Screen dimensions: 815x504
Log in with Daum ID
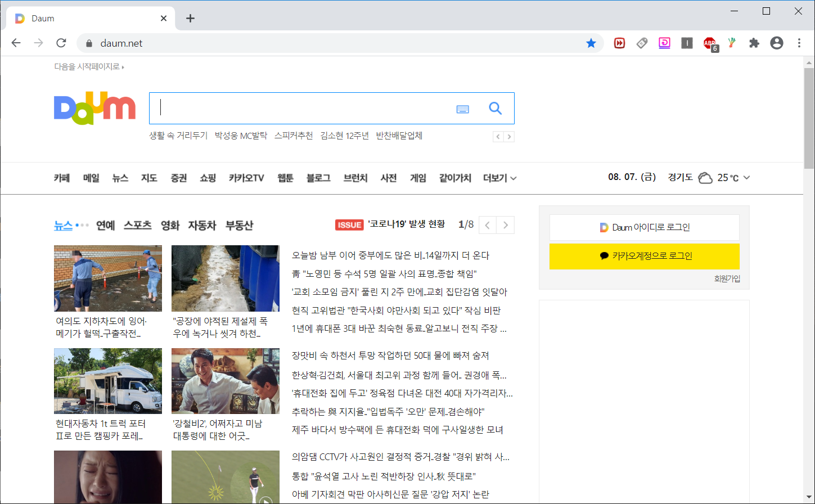click(x=645, y=227)
